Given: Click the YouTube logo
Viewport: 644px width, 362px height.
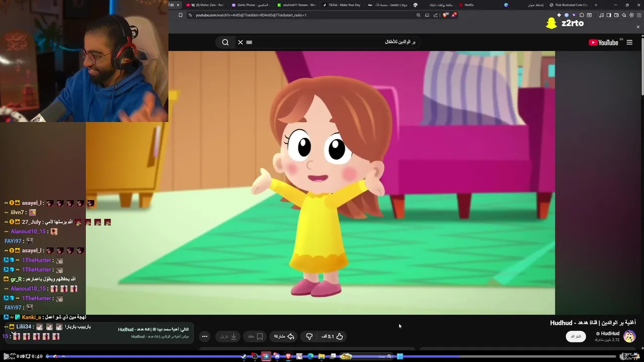Looking at the screenshot, I should [604, 43].
